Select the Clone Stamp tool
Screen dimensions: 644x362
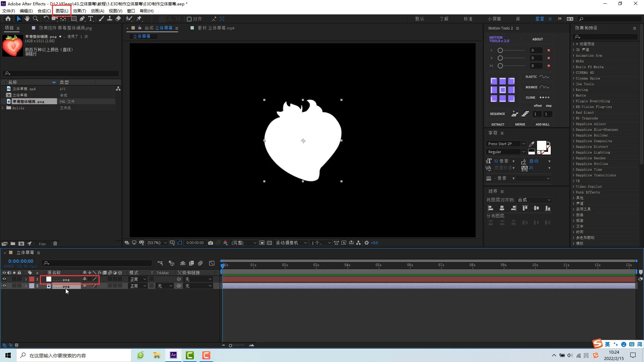pyautogui.click(x=109, y=19)
